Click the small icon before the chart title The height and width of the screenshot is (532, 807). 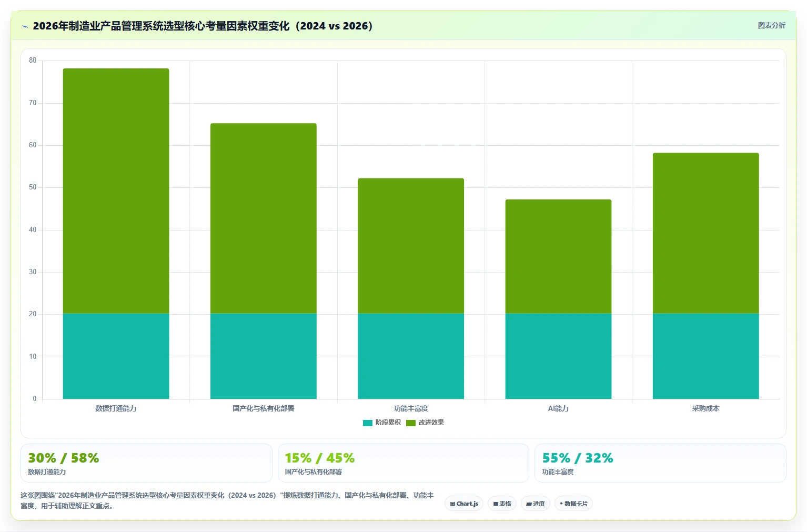(25, 26)
